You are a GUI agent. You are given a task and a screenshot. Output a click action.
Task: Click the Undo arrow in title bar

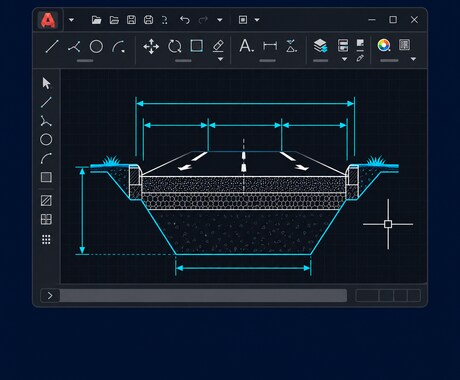[x=185, y=20]
